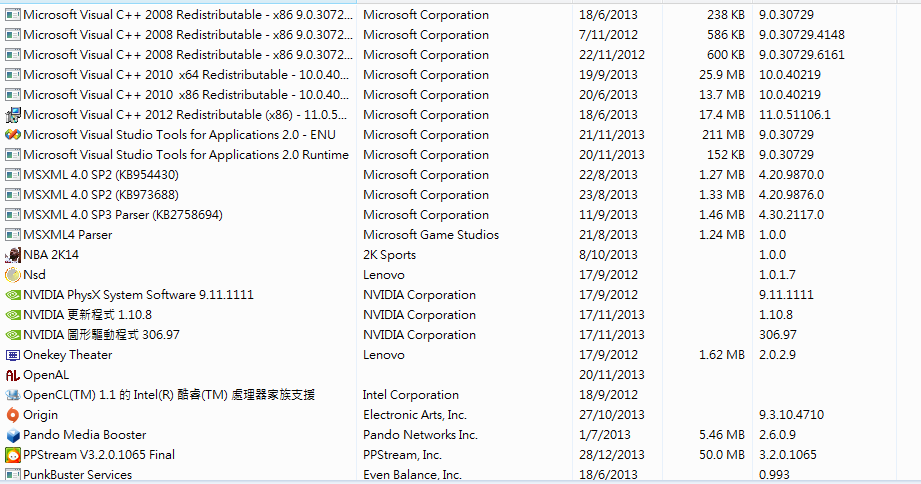Viewport: 921px width, 484px height.
Task: Click the NBA 2K14 game icon
Action: [x=12, y=255]
